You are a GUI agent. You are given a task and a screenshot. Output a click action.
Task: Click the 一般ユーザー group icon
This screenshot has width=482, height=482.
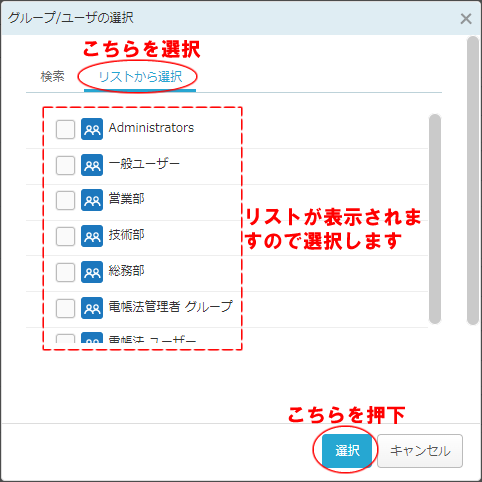(92, 165)
